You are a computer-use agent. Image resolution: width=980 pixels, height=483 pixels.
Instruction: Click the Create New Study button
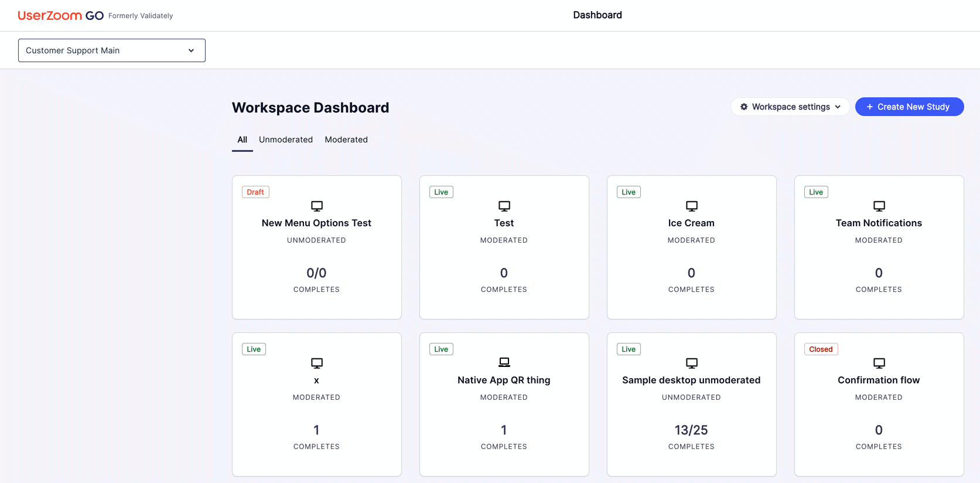[x=909, y=107]
